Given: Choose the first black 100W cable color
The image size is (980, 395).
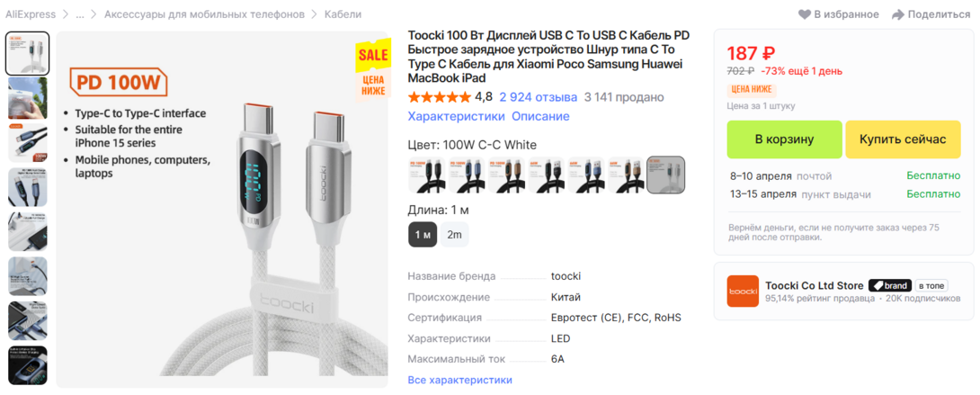Looking at the screenshot, I should click(x=427, y=175).
